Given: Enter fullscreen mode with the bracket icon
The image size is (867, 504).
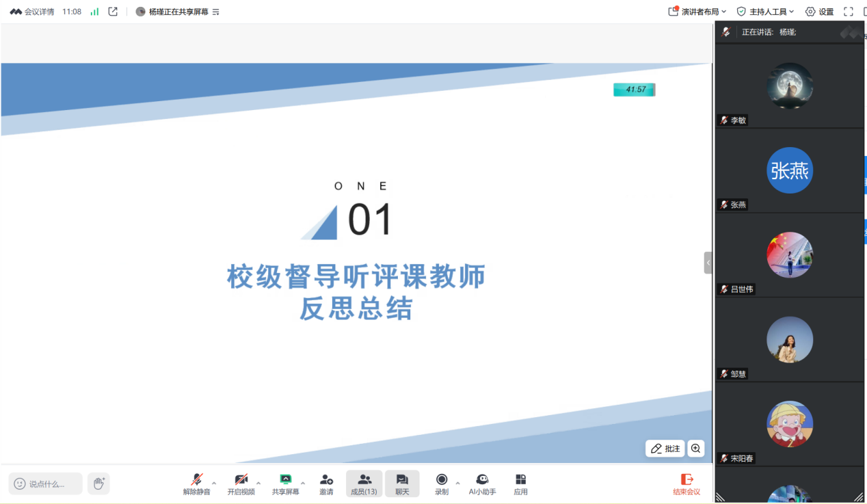Looking at the screenshot, I should click(x=849, y=12).
